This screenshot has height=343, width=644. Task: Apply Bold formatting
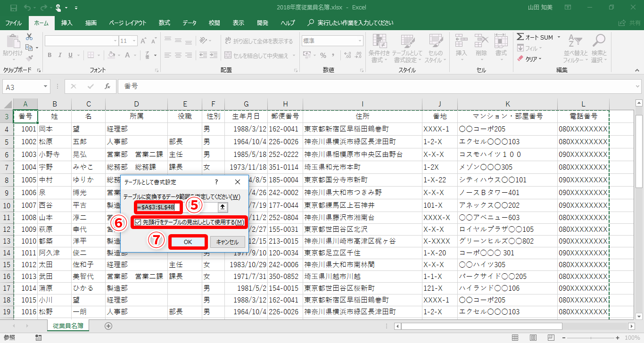pos(50,56)
